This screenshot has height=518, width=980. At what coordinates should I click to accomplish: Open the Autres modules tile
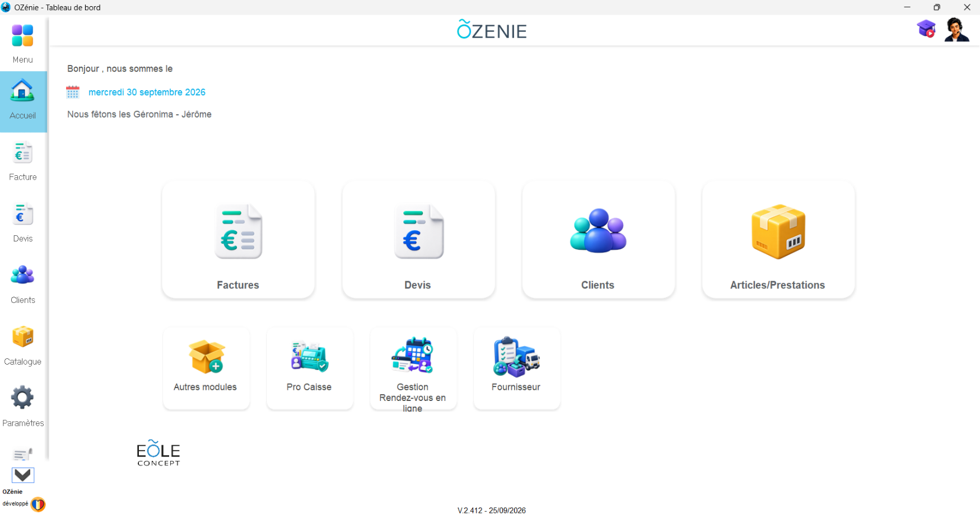(x=206, y=368)
